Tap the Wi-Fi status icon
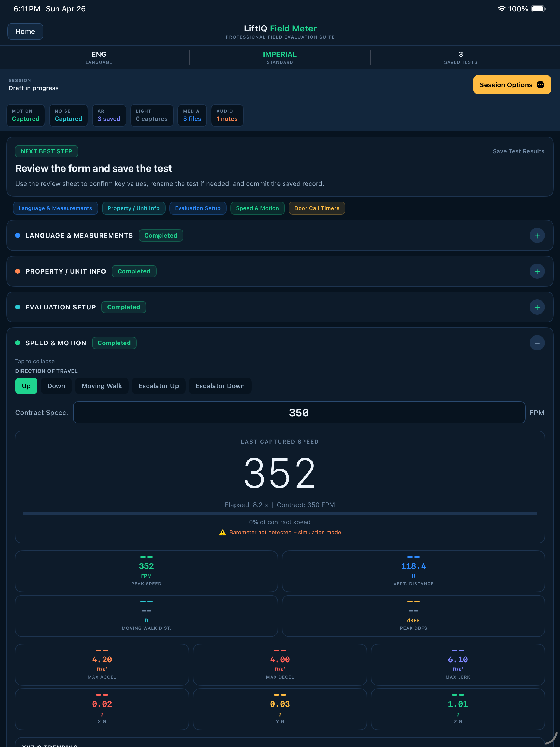 (502, 9)
